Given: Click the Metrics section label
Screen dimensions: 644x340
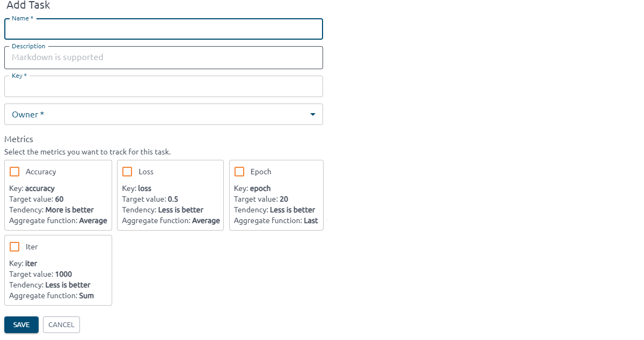Looking at the screenshot, I should point(19,139).
